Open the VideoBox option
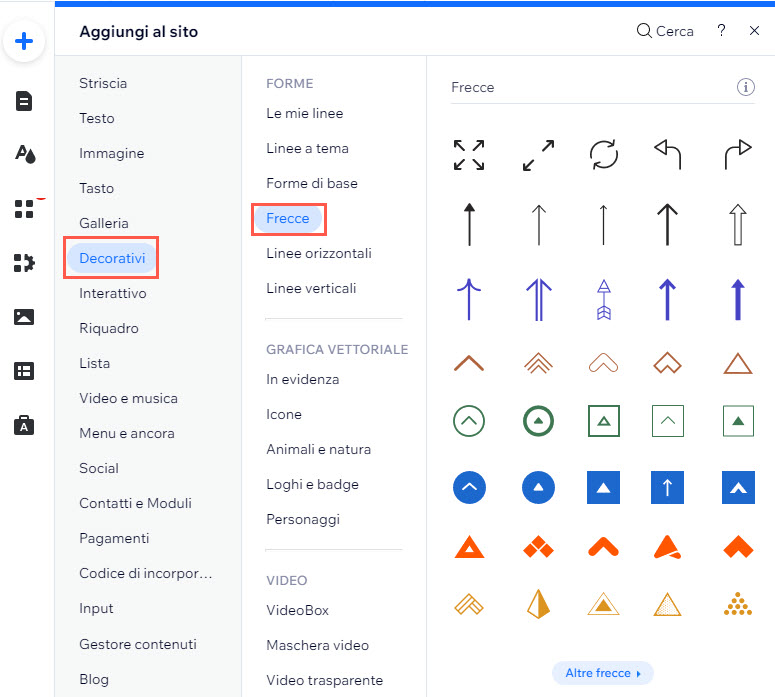The image size is (775, 697). (298, 610)
